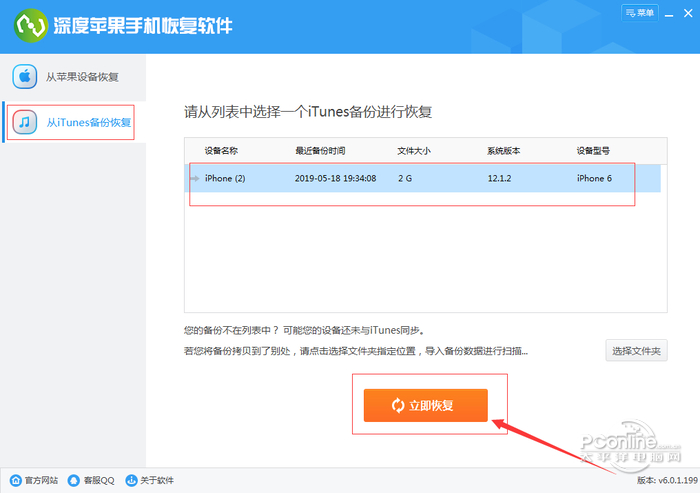This screenshot has width=700, height=493.
Task: Click the 文件大小 column header
Action: point(414,150)
